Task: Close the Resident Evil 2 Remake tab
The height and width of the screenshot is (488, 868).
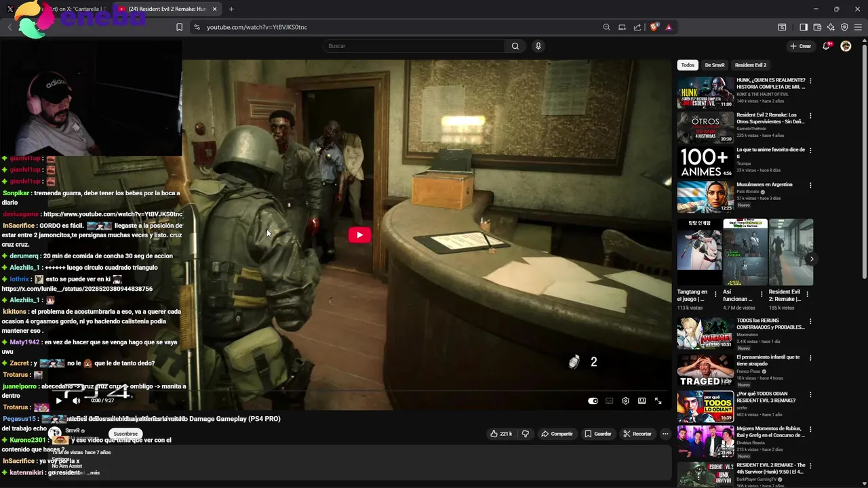Action: 215,9
